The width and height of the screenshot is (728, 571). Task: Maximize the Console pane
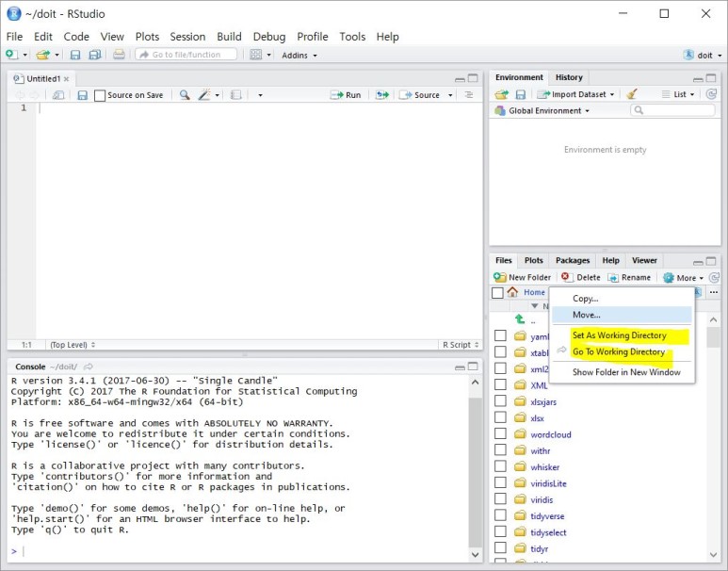[x=473, y=367]
